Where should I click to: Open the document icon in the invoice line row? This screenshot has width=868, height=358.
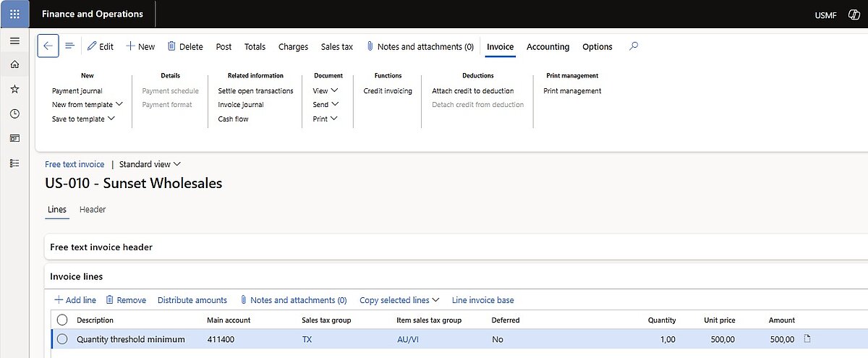(x=808, y=339)
